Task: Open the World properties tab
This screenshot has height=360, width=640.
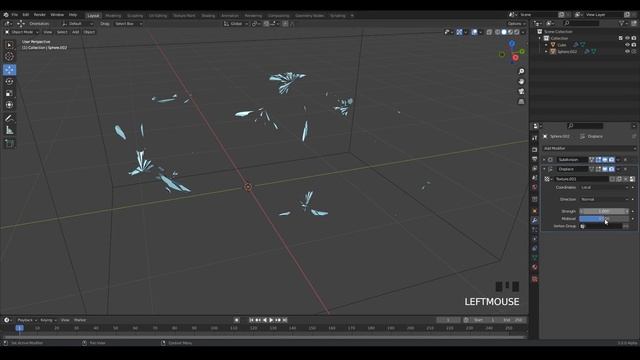Action: pos(535,187)
